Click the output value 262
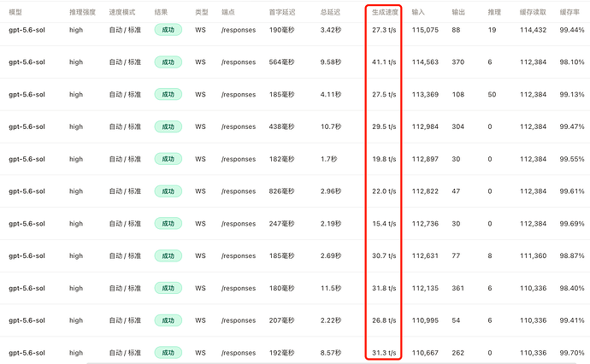 pyautogui.click(x=458, y=353)
